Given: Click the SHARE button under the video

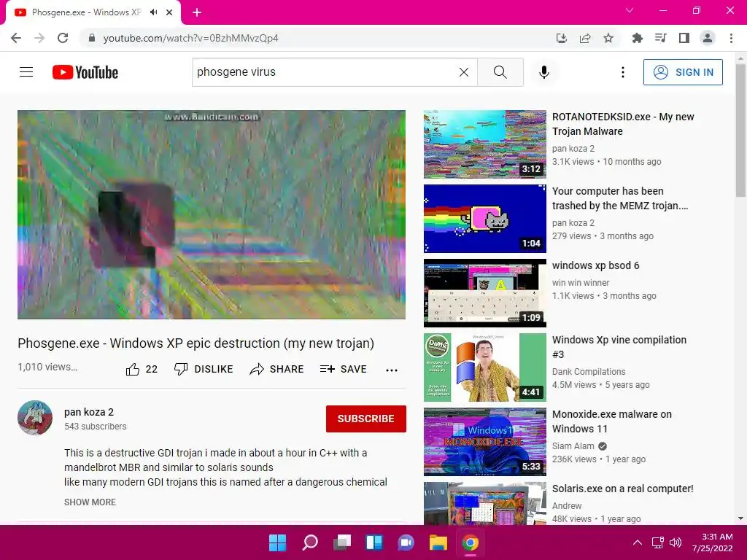Looking at the screenshot, I should 276,369.
